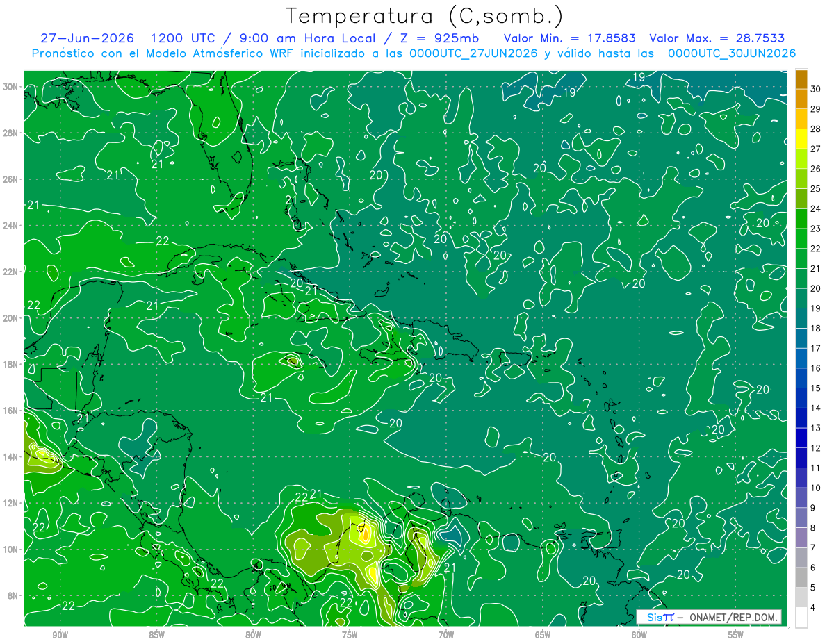This screenshot has width=834, height=644.
Task: Click the longitude label "75W"
Action: (350, 636)
